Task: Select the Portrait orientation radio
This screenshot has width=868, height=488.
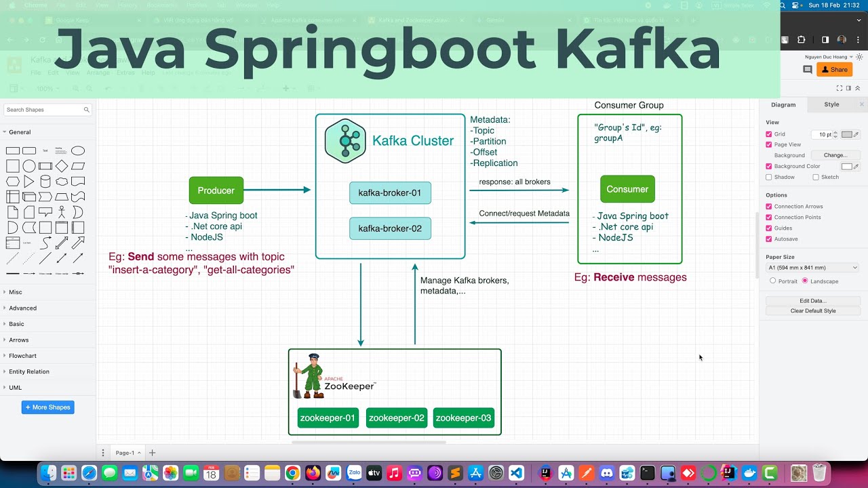Action: [x=772, y=281]
